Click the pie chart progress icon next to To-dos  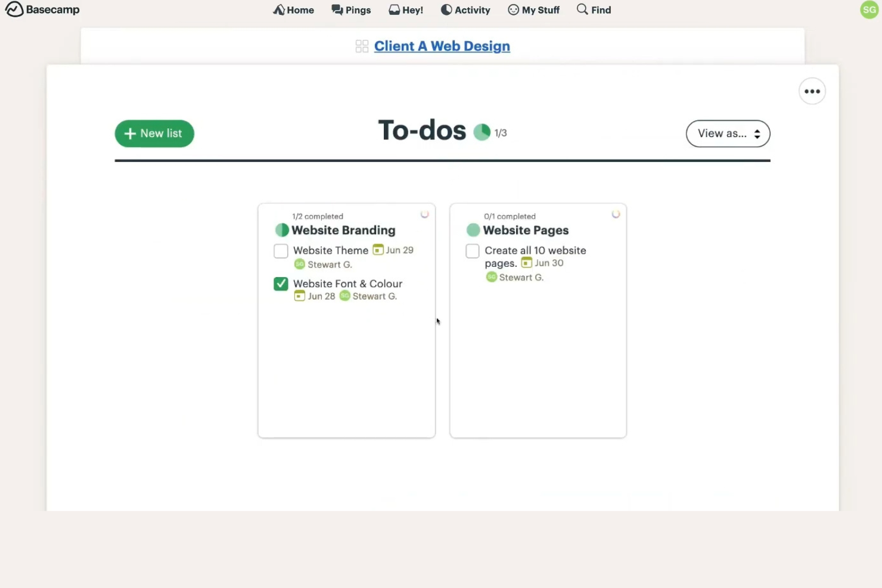coord(482,132)
